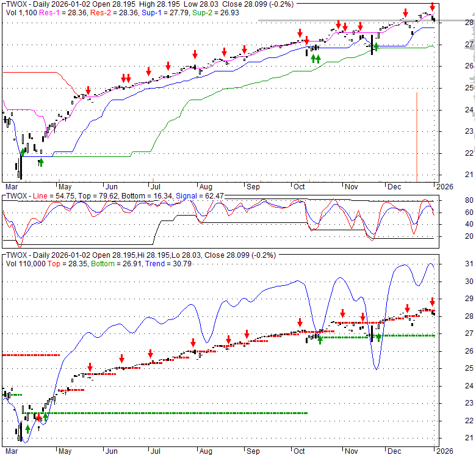Click the green buy arrow in mid-November on the top chart
The height and width of the screenshot is (455, 476).
[376, 46]
